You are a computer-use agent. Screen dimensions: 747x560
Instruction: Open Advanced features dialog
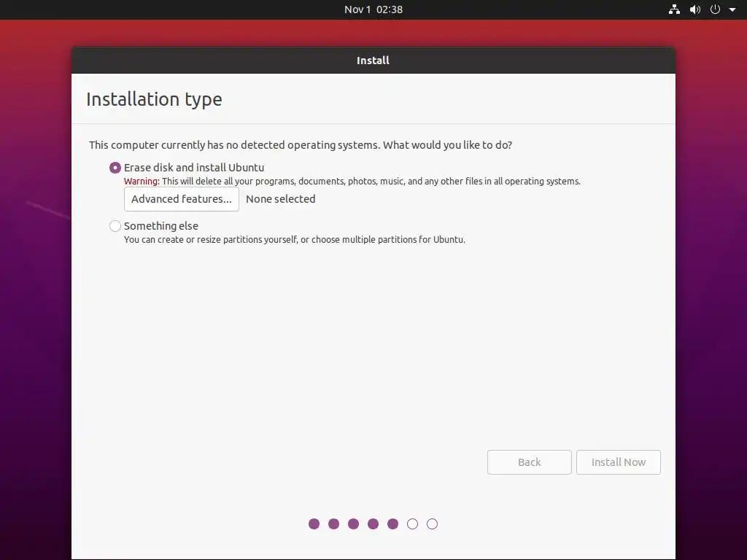click(182, 199)
